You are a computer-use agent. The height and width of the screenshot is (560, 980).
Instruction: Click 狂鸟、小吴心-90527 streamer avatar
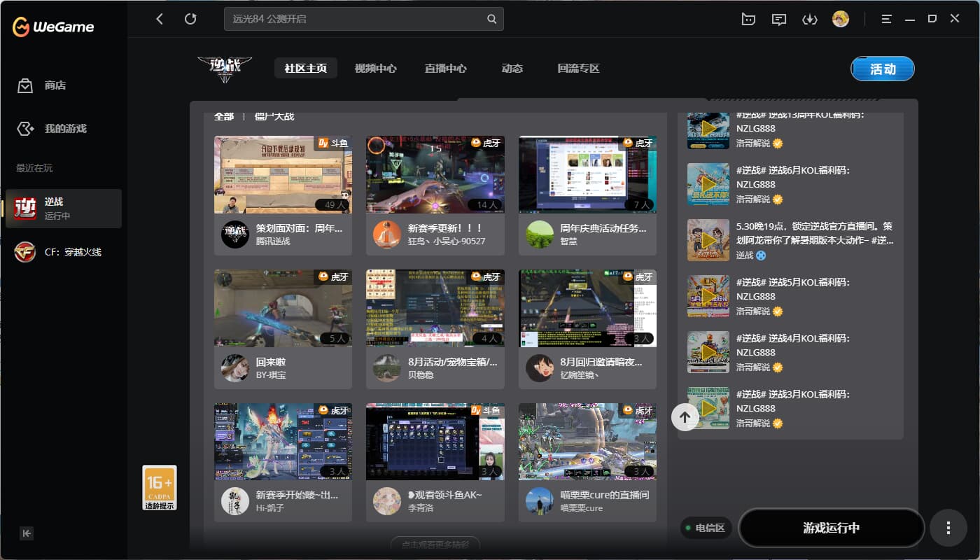pos(387,234)
